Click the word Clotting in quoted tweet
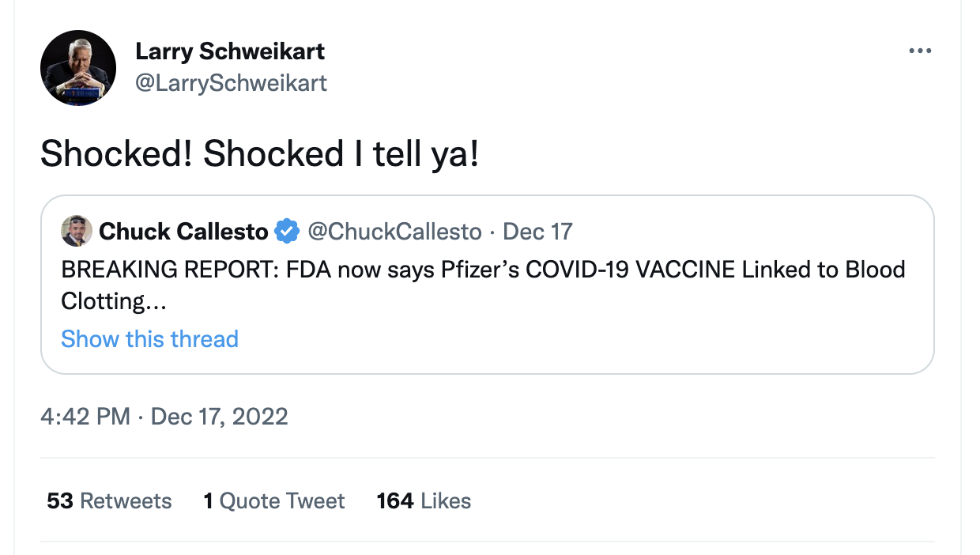The width and height of the screenshot is (980, 555). coord(103,301)
